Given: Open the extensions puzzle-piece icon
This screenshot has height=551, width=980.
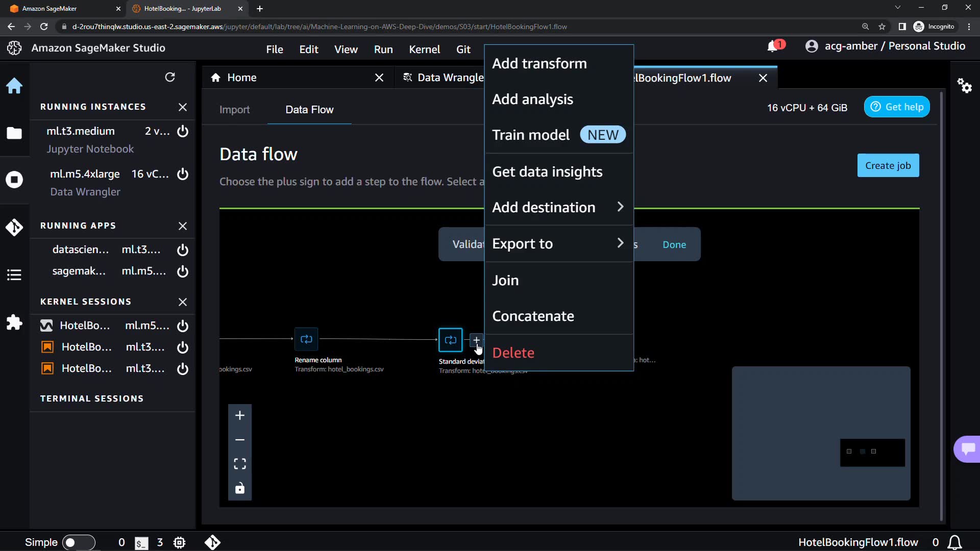Looking at the screenshot, I should click(x=14, y=322).
